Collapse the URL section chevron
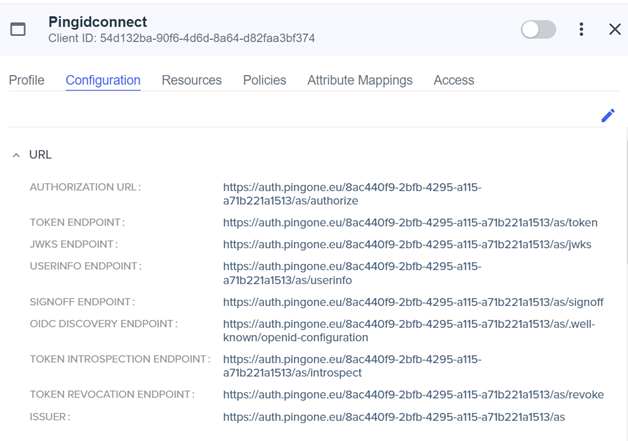628x441 pixels. 16,155
